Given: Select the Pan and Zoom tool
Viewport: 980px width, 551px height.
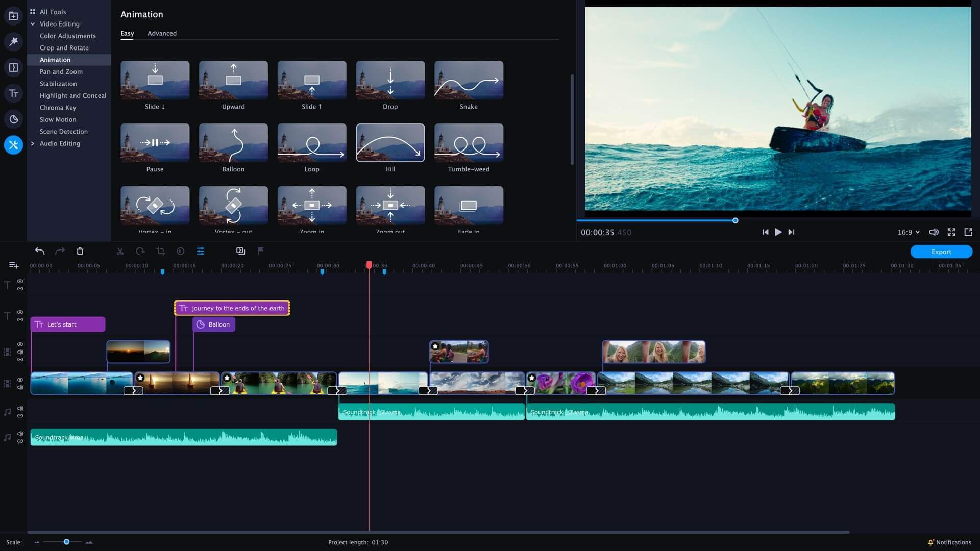Looking at the screenshot, I should (x=61, y=72).
